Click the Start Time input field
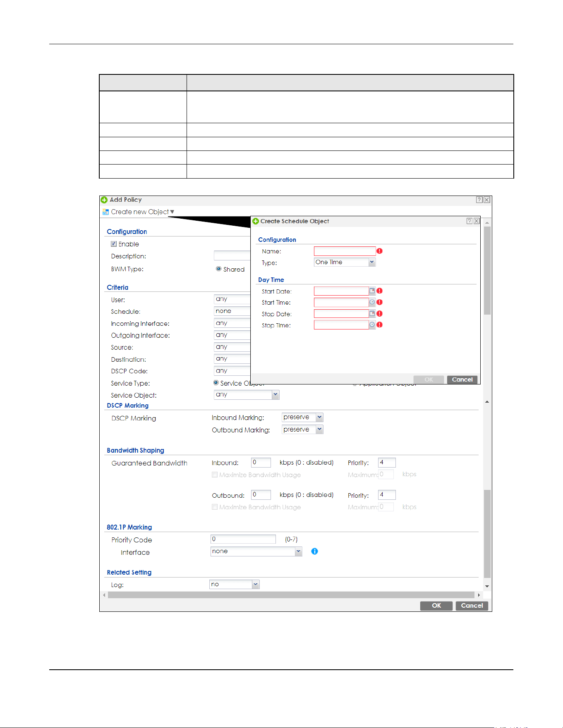 341,302
